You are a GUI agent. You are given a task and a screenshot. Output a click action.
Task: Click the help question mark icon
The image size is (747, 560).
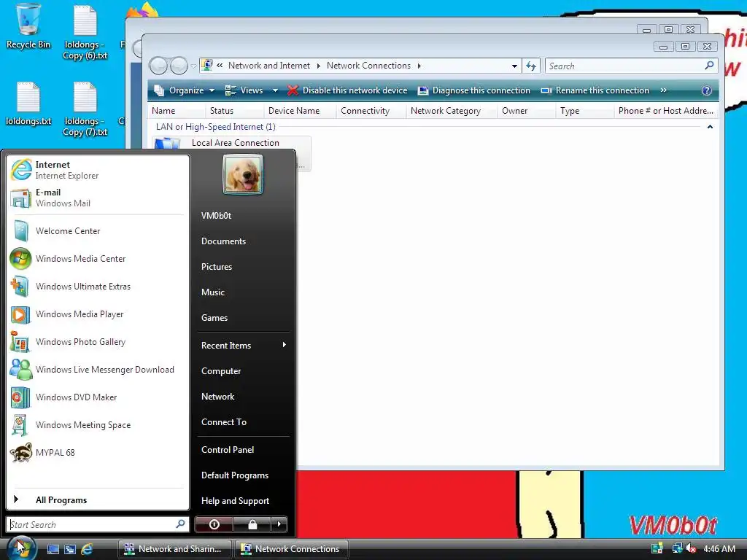pos(706,90)
